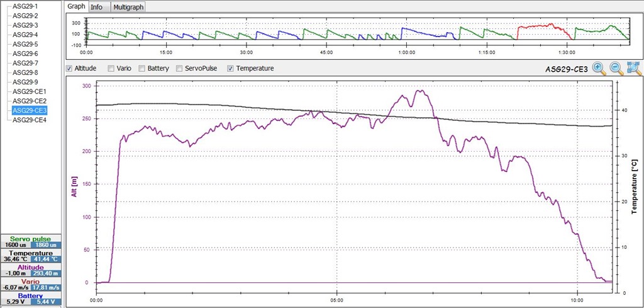The image size is (644, 308).
Task: Switch to the Info tab
Action: pos(97,7)
